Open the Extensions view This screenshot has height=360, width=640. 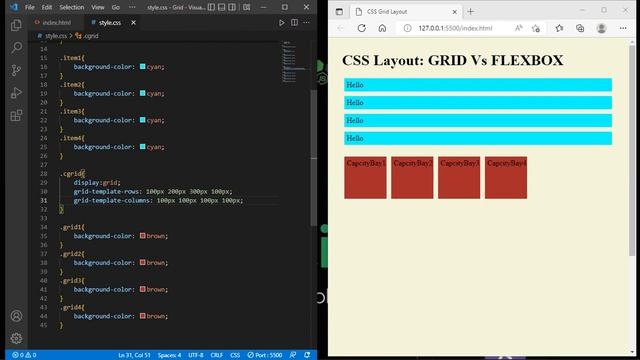(x=16, y=116)
